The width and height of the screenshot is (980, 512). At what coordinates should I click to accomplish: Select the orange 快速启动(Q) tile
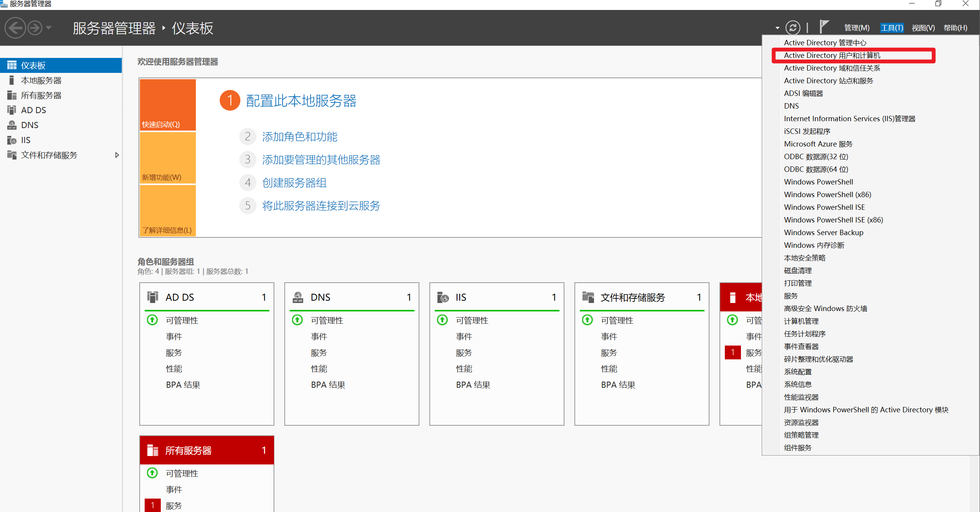click(x=168, y=105)
